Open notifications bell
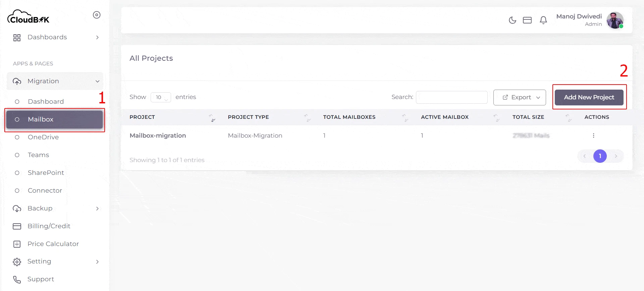 (x=543, y=20)
